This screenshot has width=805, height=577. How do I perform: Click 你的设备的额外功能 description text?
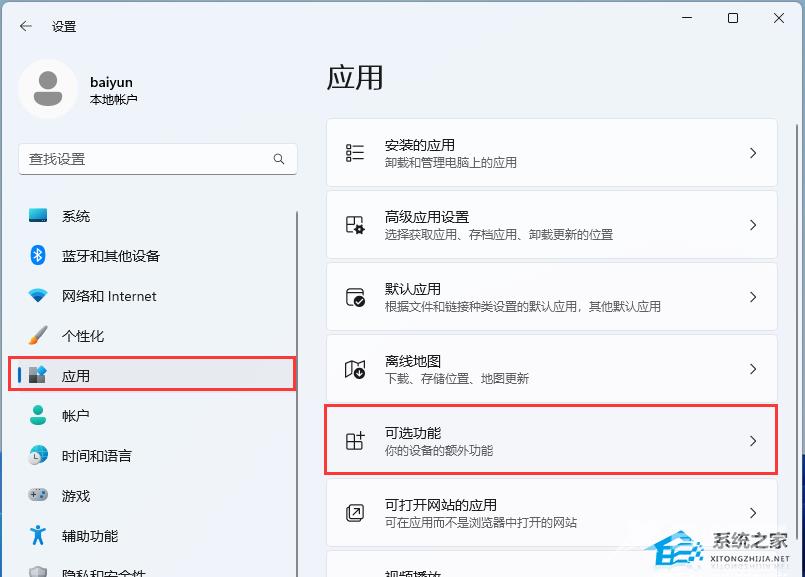pos(439,451)
